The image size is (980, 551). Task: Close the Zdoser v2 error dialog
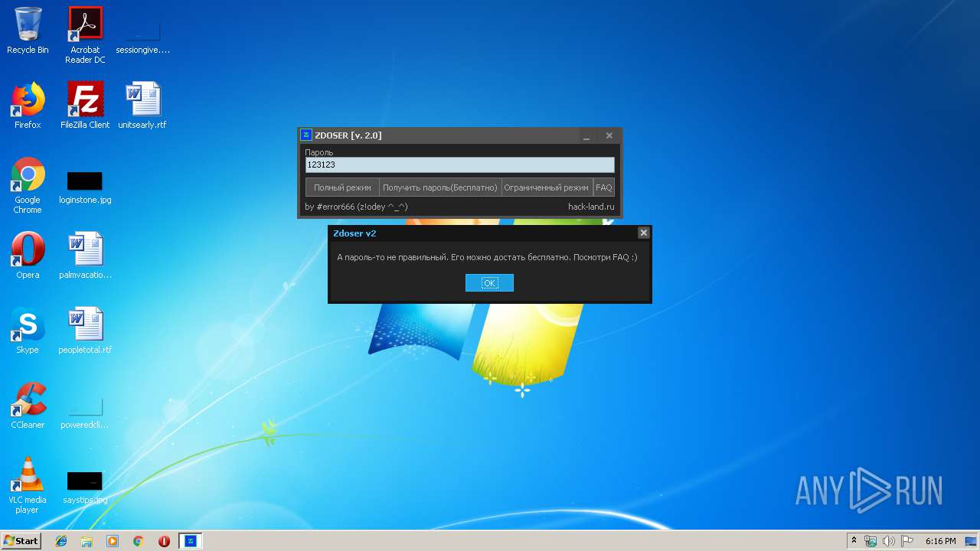[x=643, y=233]
